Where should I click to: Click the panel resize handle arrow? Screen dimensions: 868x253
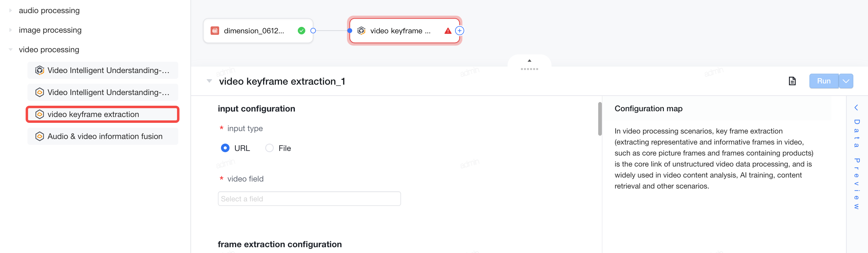coord(529,61)
